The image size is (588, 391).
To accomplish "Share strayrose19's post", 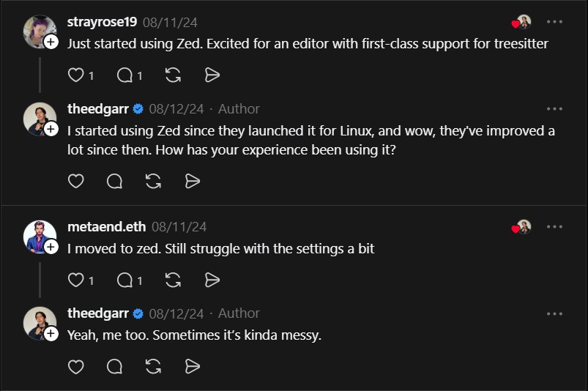I will tap(212, 75).
